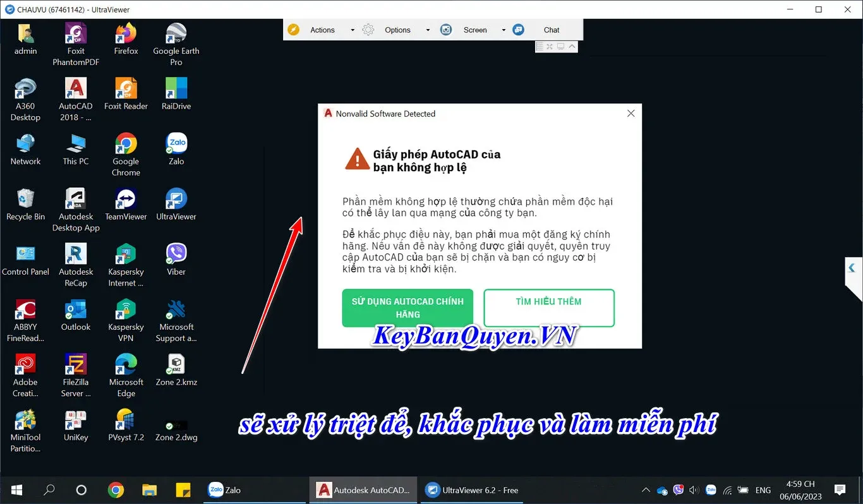
Task: Expand the Actions dropdown arrow
Action: pos(352,30)
